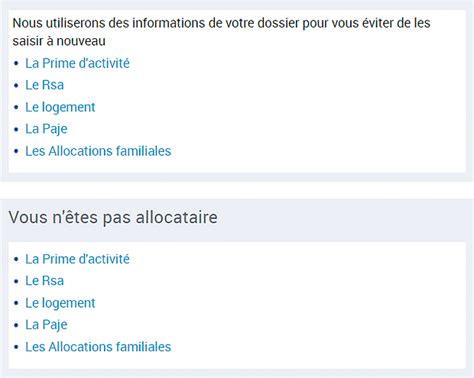Open La Prime d'activité link in upper list
474x378 pixels.
click(x=77, y=63)
